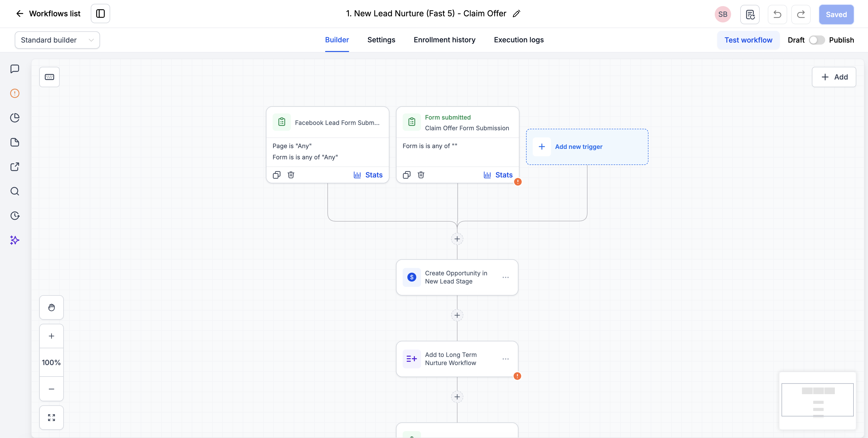Open pie chart stats icon in sidebar
This screenshot has height=438, width=868.
[x=15, y=118]
